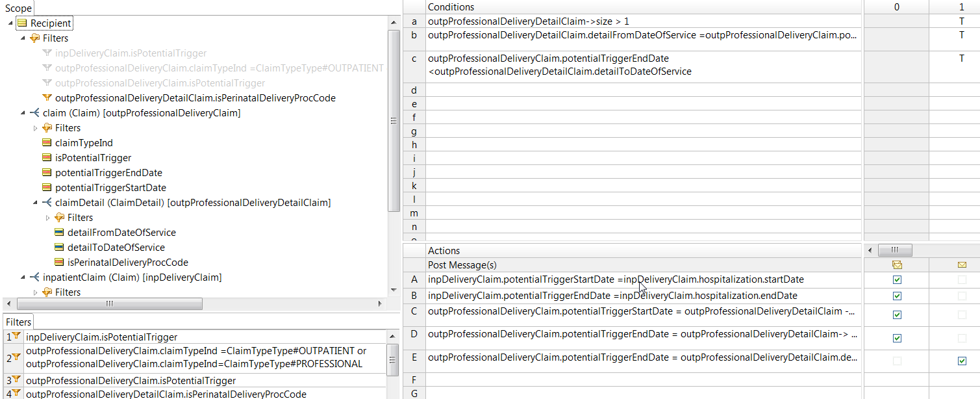Viewport: 980px width, 399px height.
Task: Click the attribute icon beside detailFromDateOfService
Action: 59,233
